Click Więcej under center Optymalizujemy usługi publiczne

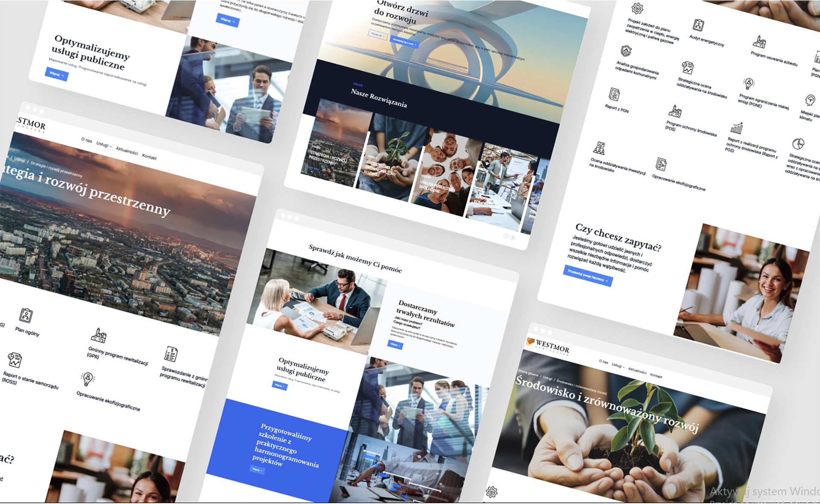point(280,386)
